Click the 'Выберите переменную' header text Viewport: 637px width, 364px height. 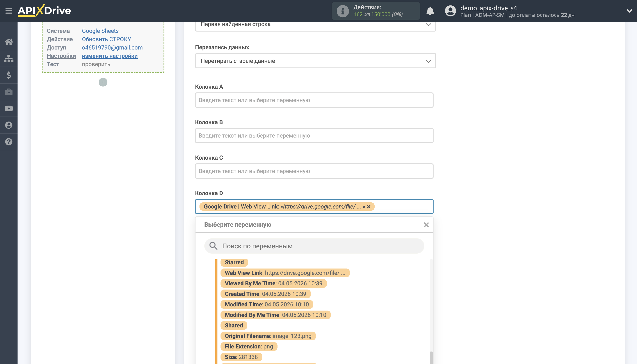coord(238,224)
